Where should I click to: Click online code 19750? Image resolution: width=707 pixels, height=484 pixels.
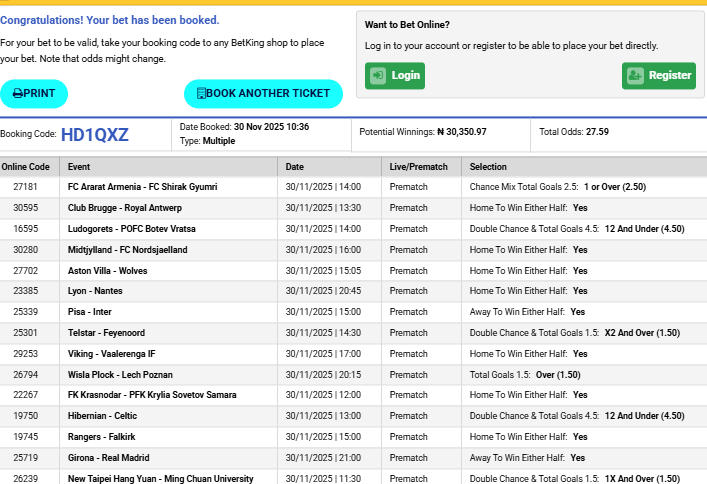click(25, 416)
